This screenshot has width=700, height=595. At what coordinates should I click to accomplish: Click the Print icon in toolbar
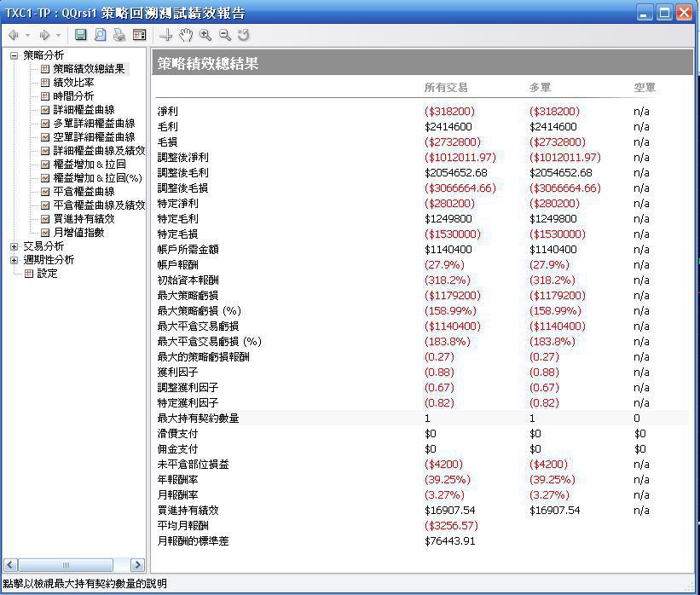point(119,35)
